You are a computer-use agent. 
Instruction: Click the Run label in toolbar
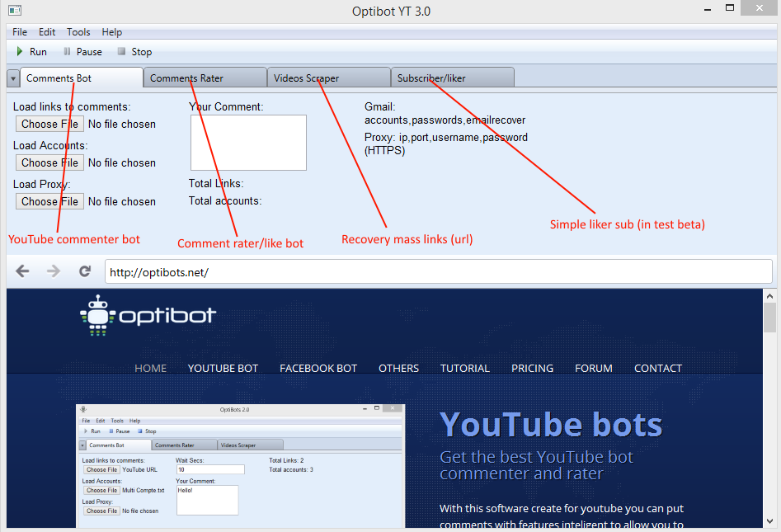(x=39, y=52)
